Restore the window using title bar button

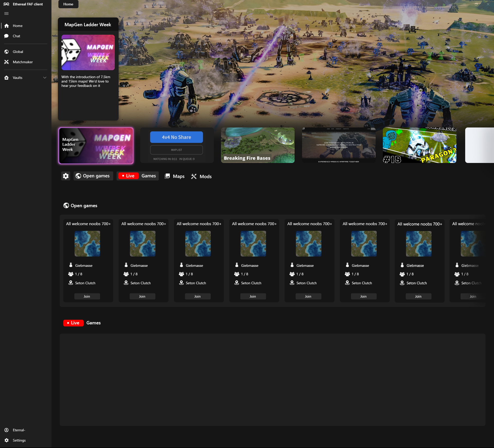[476, 4]
